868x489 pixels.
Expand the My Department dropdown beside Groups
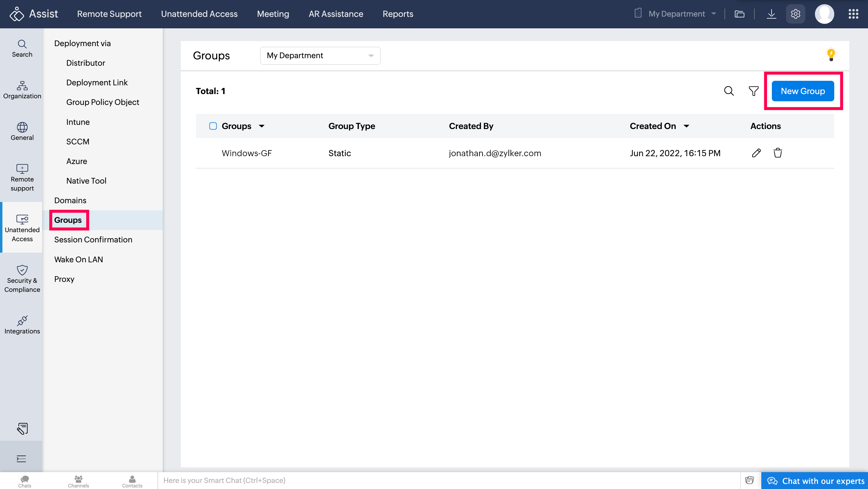pos(320,55)
